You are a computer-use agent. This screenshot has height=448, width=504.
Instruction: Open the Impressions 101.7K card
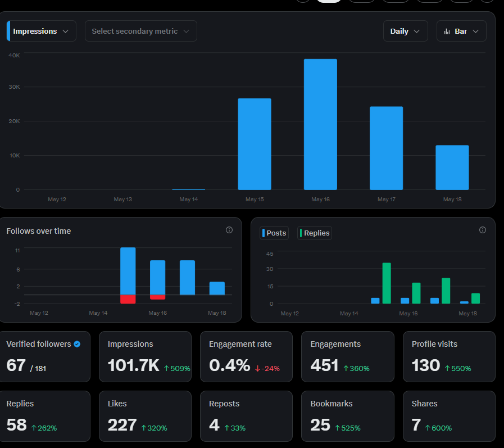click(146, 357)
